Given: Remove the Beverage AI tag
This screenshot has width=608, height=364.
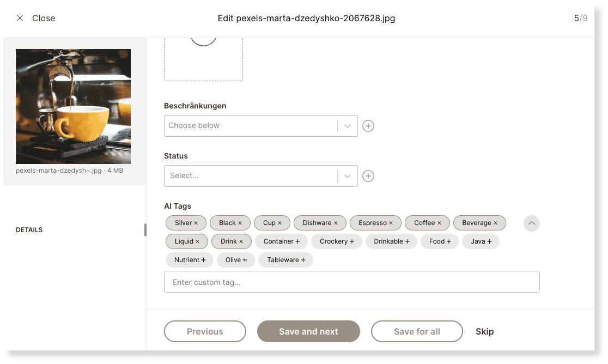Looking at the screenshot, I should pyautogui.click(x=495, y=223).
